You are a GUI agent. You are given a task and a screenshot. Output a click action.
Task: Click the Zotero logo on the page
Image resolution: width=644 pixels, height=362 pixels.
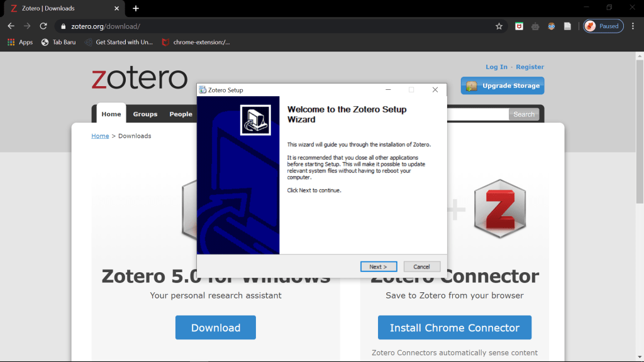140,79
